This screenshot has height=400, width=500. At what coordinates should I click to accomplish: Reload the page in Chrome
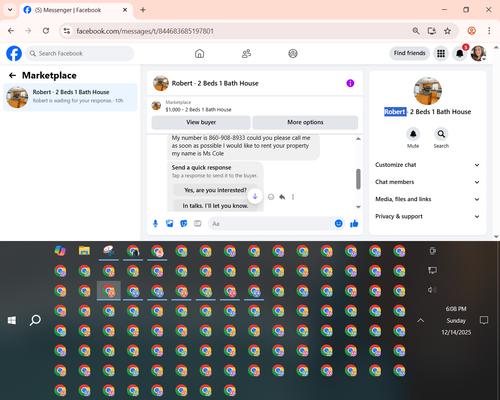(46, 31)
